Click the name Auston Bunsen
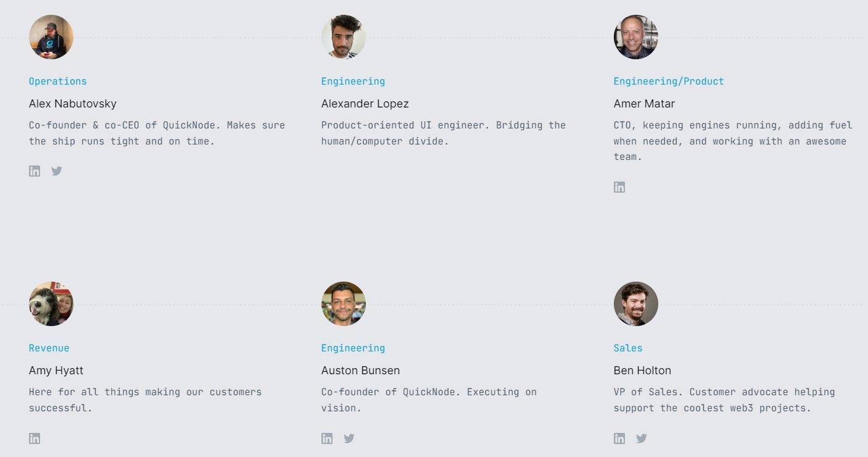This screenshot has height=457, width=868. coord(360,370)
